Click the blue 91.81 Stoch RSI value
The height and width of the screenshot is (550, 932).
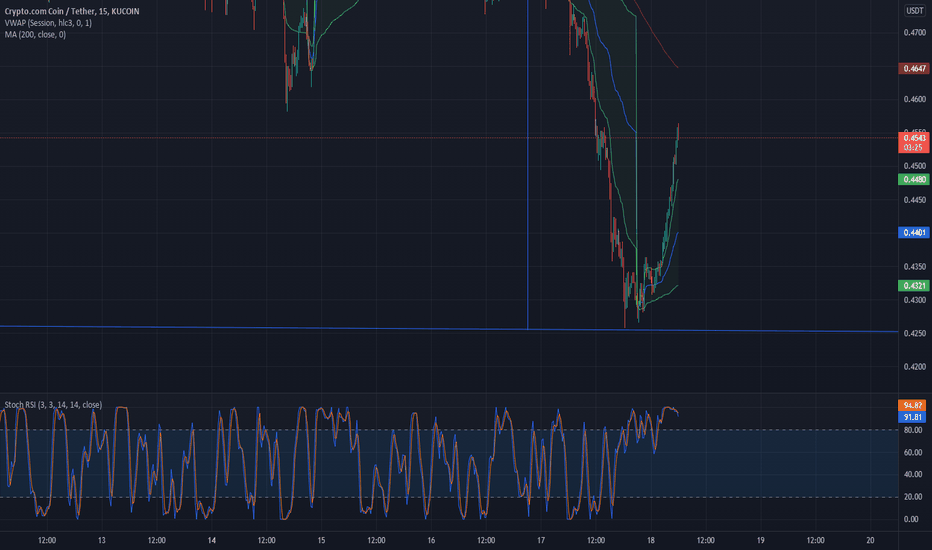pyautogui.click(x=912, y=417)
